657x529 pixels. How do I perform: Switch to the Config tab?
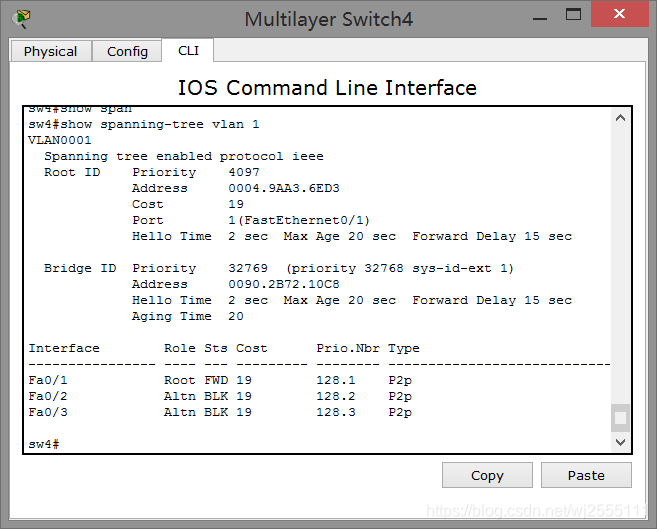tap(127, 52)
